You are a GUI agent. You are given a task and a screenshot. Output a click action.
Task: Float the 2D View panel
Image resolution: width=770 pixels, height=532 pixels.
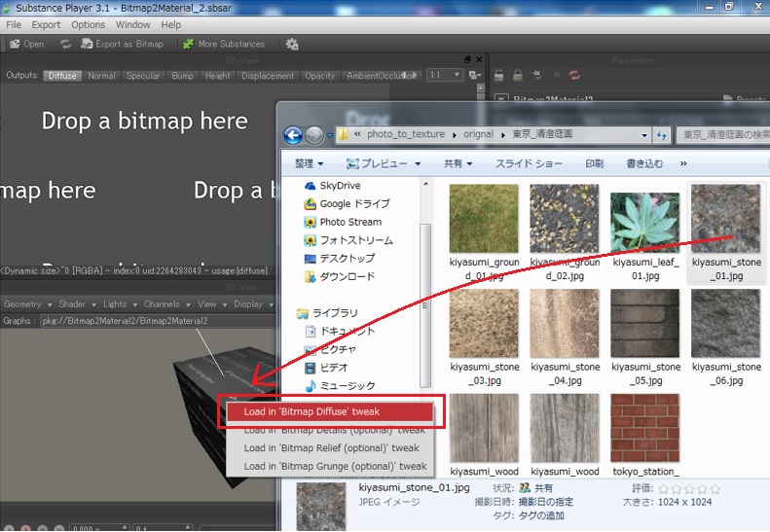coord(467,59)
